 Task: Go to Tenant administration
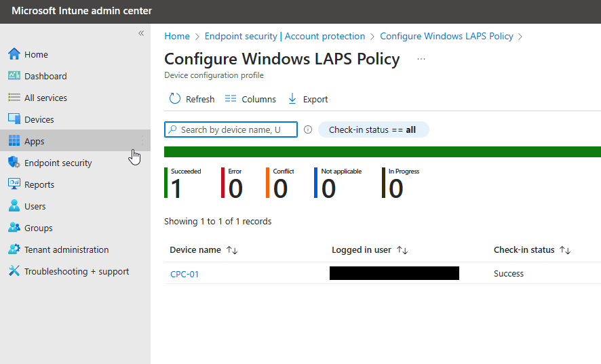[x=66, y=249]
